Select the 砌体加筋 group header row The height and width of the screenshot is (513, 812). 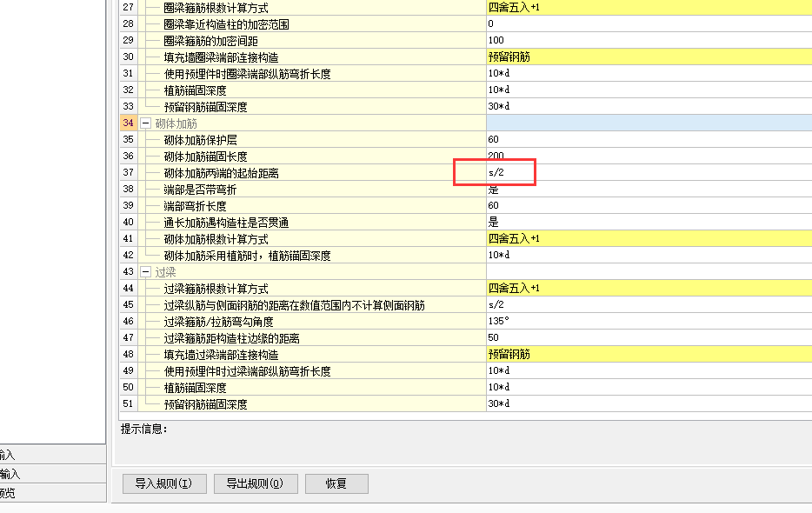(313, 123)
